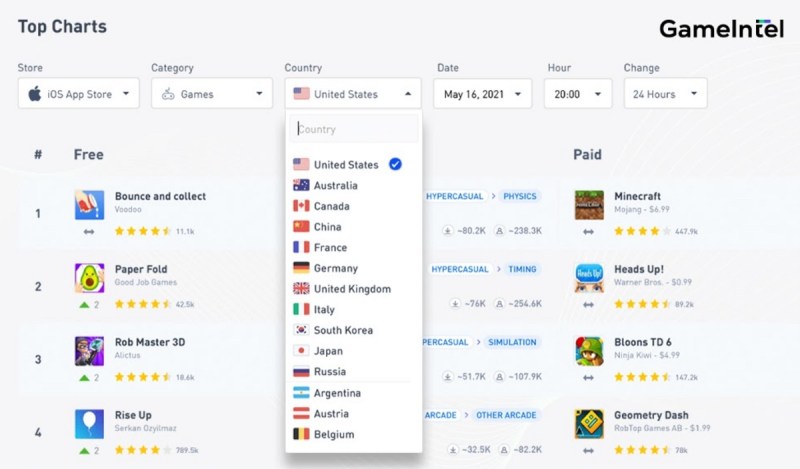Select France in the country list
The image size is (800, 469).
pos(354,247)
